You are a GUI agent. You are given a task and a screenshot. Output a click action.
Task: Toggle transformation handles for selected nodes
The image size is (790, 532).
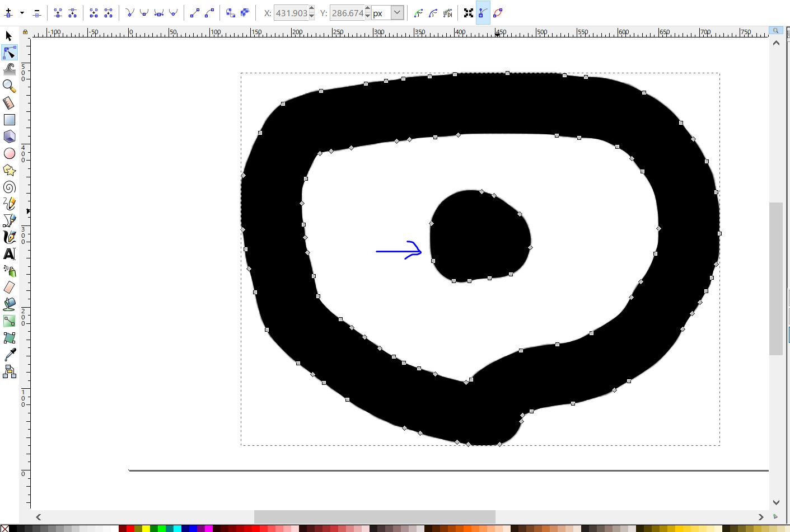point(469,13)
